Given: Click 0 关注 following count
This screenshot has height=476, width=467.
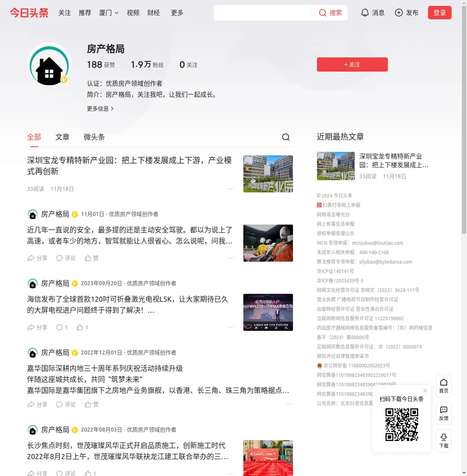Looking at the screenshot, I should [x=189, y=65].
